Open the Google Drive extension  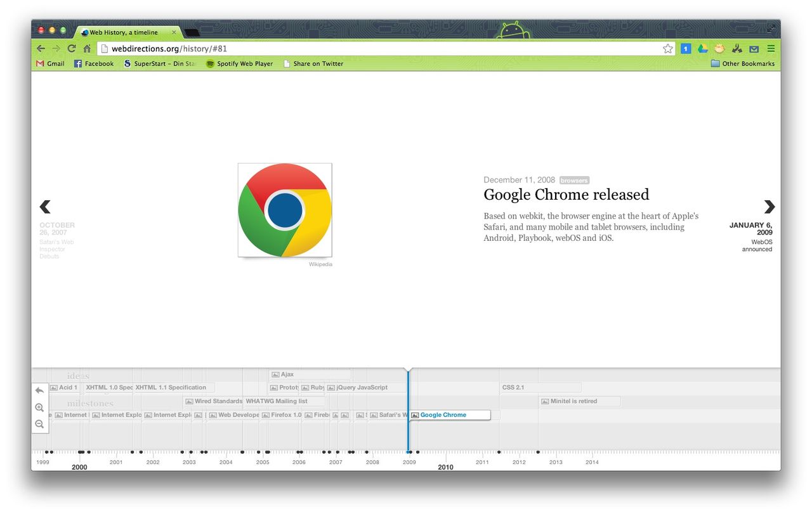click(702, 49)
